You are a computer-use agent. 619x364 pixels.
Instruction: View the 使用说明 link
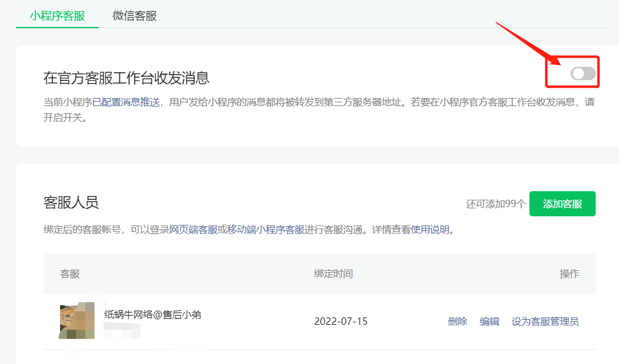[430, 230]
